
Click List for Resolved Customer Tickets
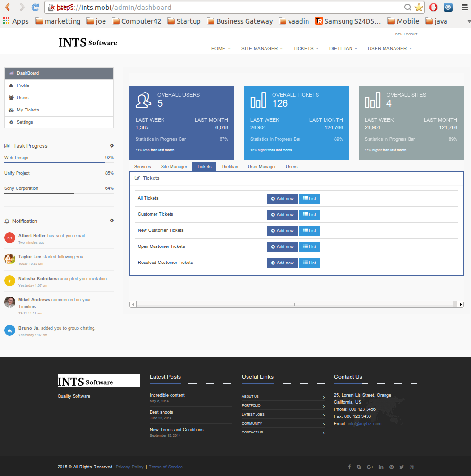[x=309, y=263]
